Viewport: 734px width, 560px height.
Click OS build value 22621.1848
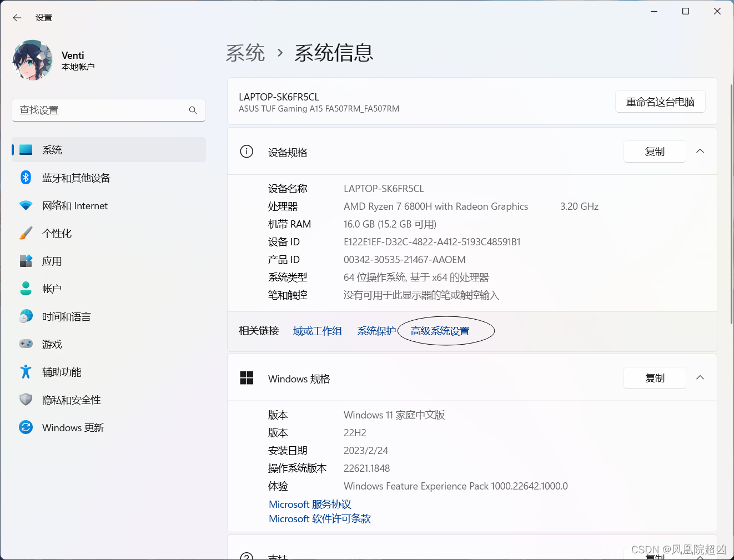point(367,468)
